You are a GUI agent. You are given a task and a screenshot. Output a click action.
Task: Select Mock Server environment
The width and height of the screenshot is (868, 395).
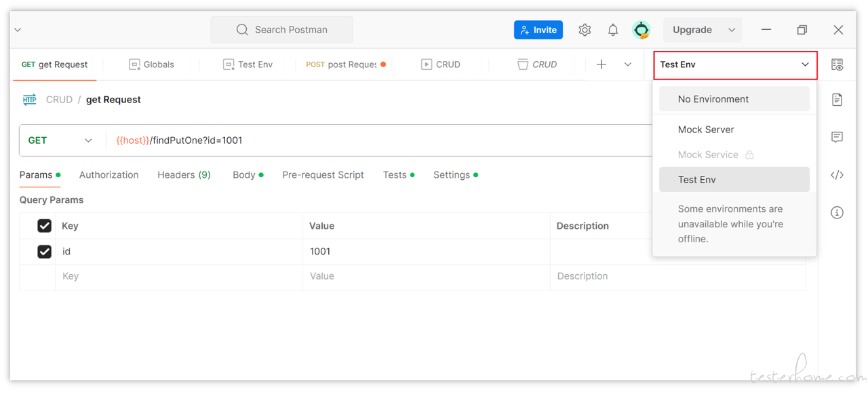[734, 130]
